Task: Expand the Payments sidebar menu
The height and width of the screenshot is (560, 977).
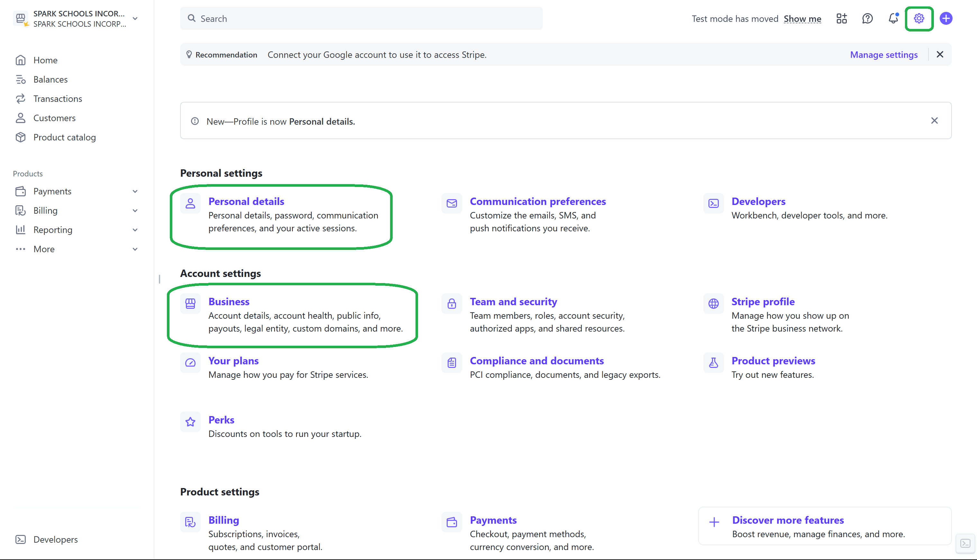Action: 135,191
